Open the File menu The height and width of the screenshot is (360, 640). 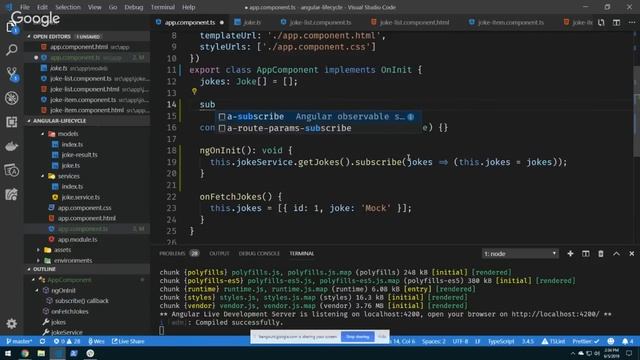click(25, 7)
